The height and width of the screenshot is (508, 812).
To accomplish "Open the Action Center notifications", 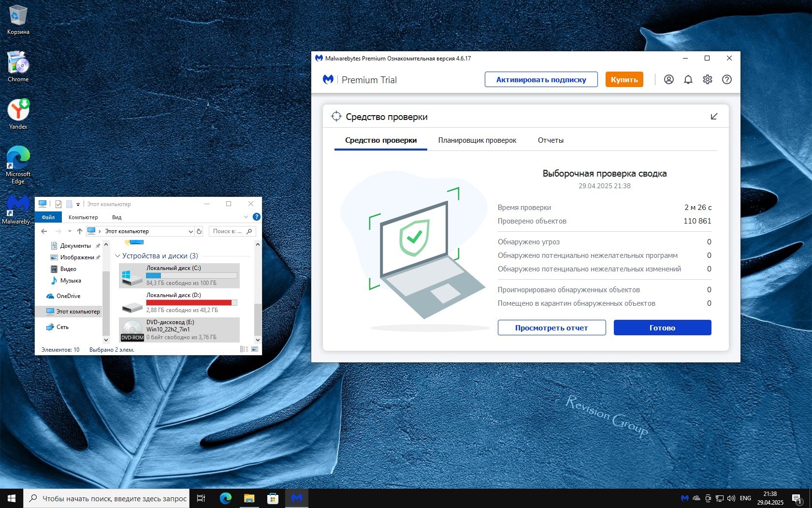I will (x=797, y=498).
